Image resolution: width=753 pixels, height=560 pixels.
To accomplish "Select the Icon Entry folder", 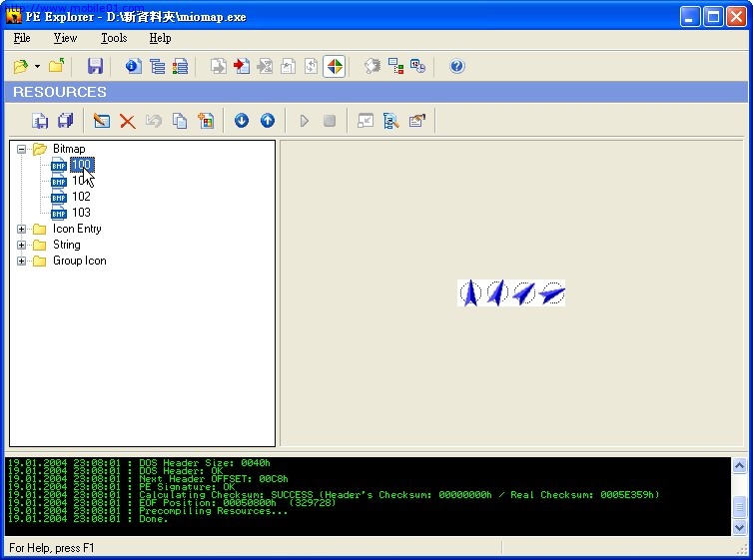I will pos(77,229).
